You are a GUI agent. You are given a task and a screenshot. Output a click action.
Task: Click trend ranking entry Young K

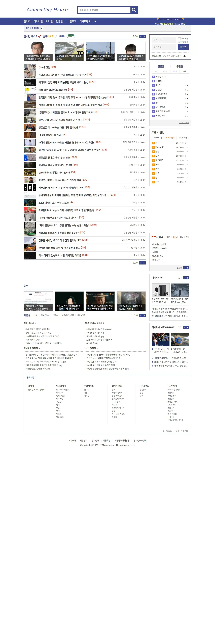[159, 147]
